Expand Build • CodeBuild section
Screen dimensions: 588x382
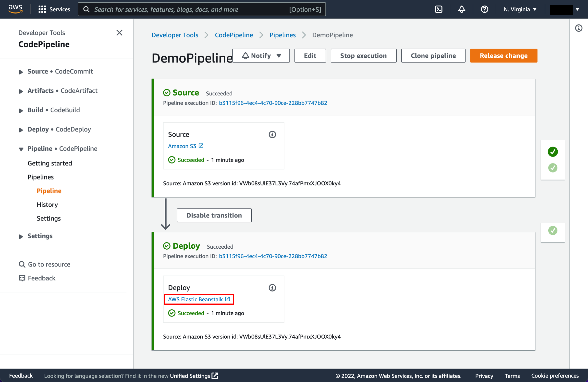[21, 111]
